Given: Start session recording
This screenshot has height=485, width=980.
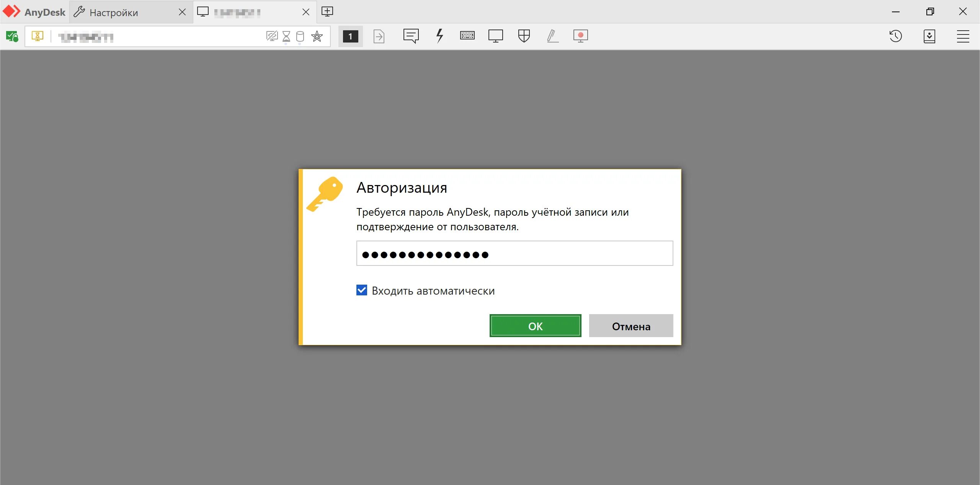Looking at the screenshot, I should click(x=581, y=36).
